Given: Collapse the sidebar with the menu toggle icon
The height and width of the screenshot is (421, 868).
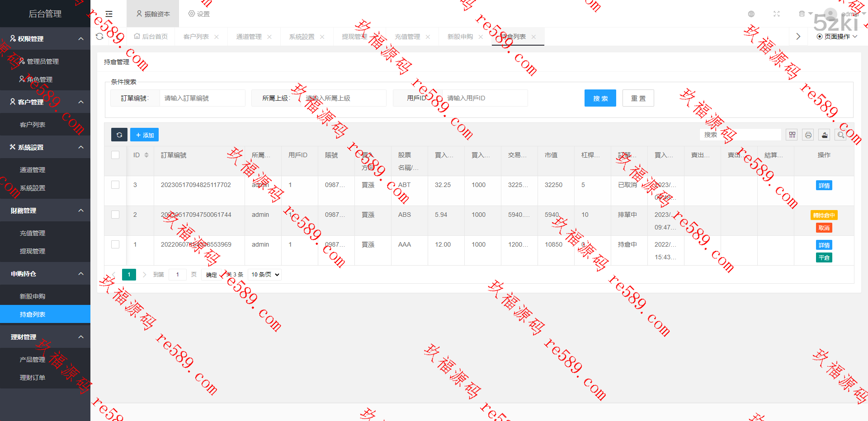Looking at the screenshot, I should tap(109, 14).
